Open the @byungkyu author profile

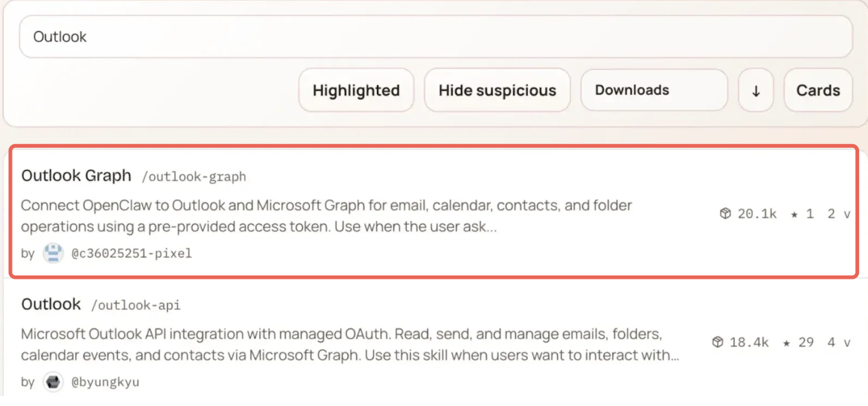(105, 382)
